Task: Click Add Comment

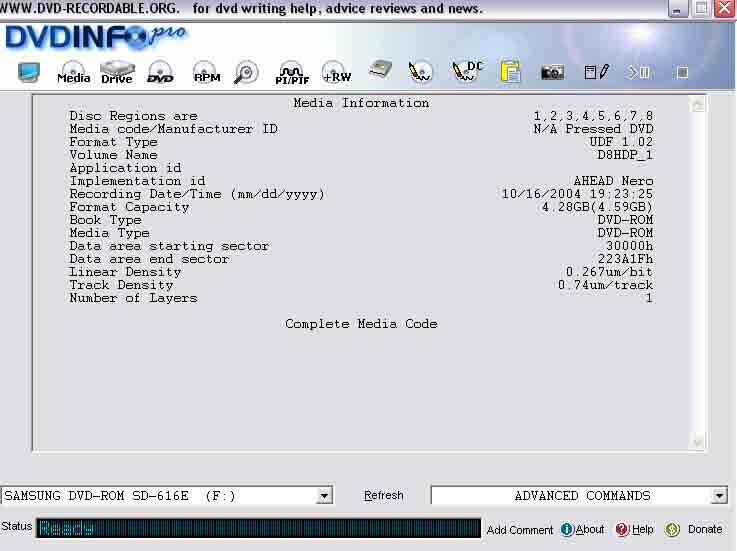Action: pos(519,530)
